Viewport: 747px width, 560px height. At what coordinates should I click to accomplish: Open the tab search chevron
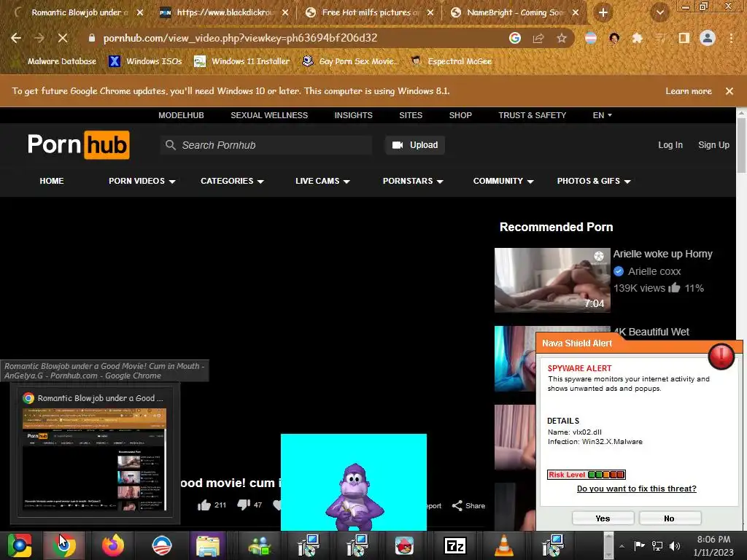pyautogui.click(x=659, y=13)
